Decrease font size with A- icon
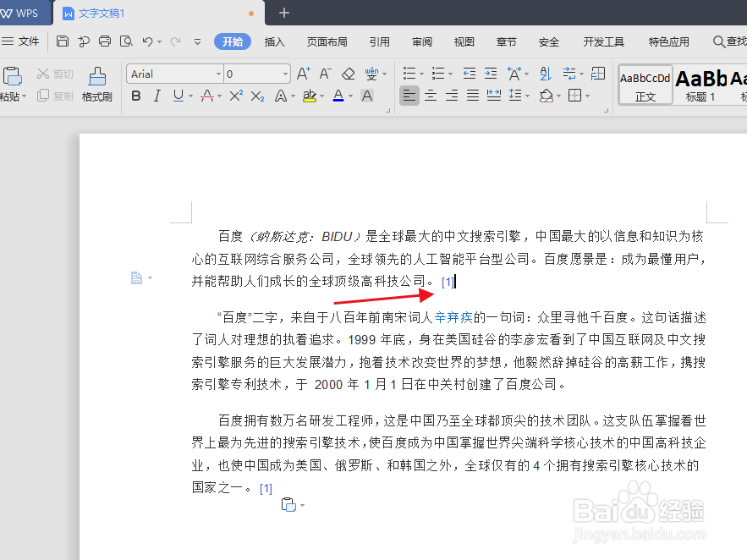The width and height of the screenshot is (747, 560). 325,74
